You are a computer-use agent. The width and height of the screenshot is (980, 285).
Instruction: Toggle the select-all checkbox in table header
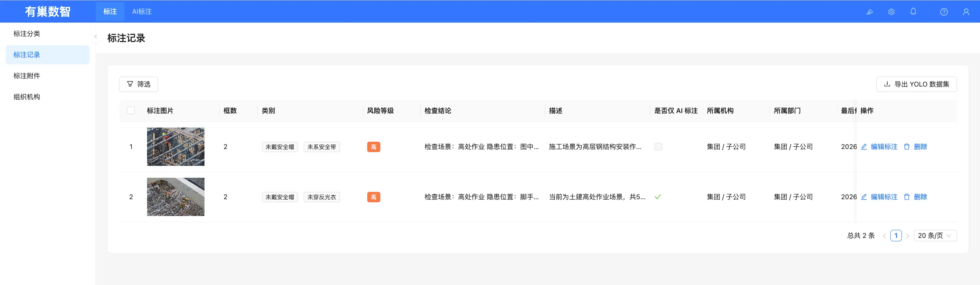click(131, 110)
